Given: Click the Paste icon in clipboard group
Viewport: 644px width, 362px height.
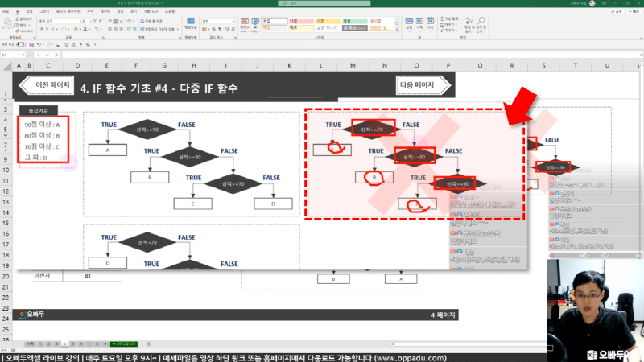Looking at the screenshot, I should pyautogui.click(x=8, y=27).
